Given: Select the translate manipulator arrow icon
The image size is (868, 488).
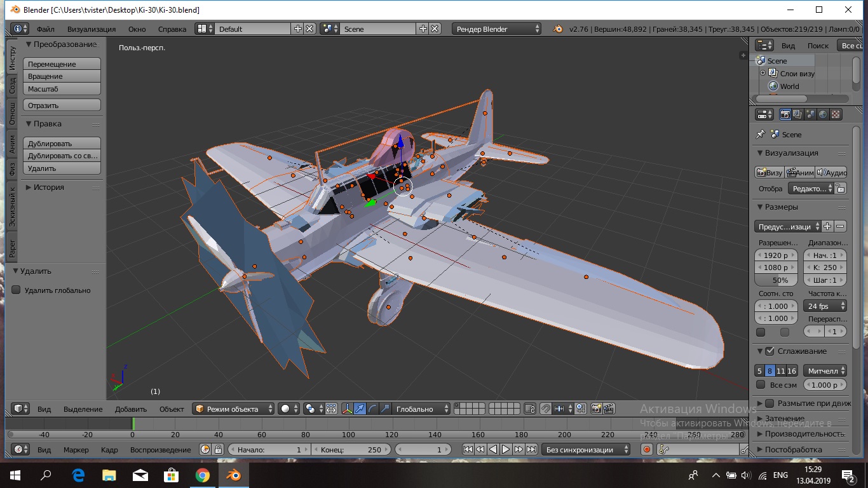Looking at the screenshot, I should click(x=360, y=409).
